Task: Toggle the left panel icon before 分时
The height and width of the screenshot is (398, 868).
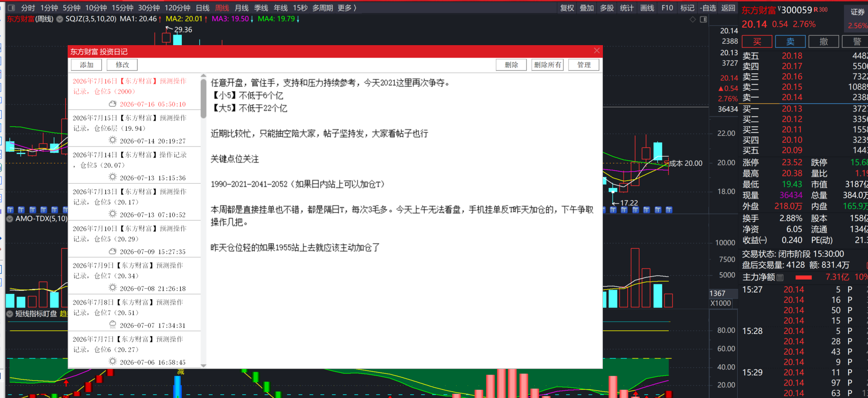Action: [12, 8]
